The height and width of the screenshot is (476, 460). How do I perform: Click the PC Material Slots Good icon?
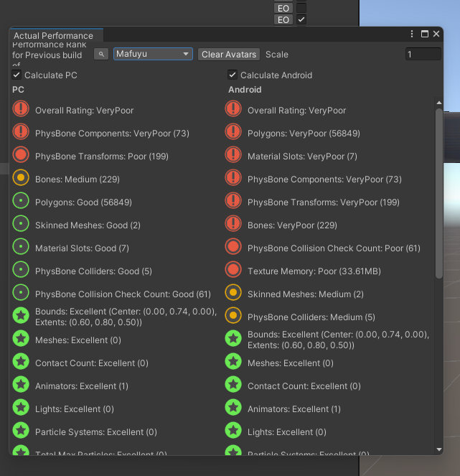[21, 246]
